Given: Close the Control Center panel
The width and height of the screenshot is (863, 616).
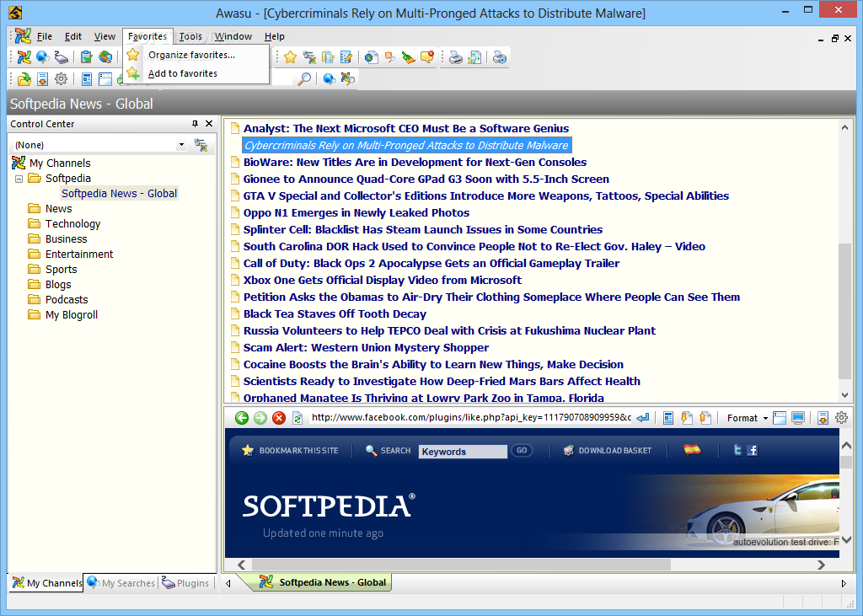Looking at the screenshot, I should (209, 123).
